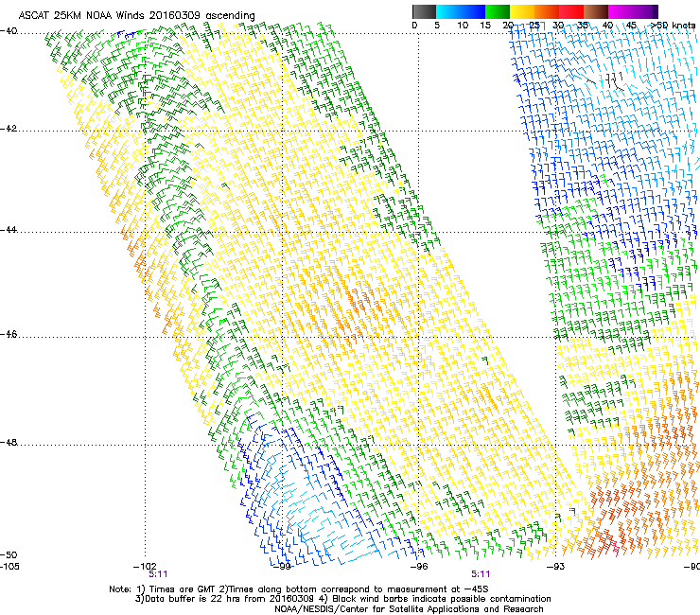Screen dimensions: 700x615
Task: Click the note line about Data buffer 22 hrs
Action: point(342,599)
